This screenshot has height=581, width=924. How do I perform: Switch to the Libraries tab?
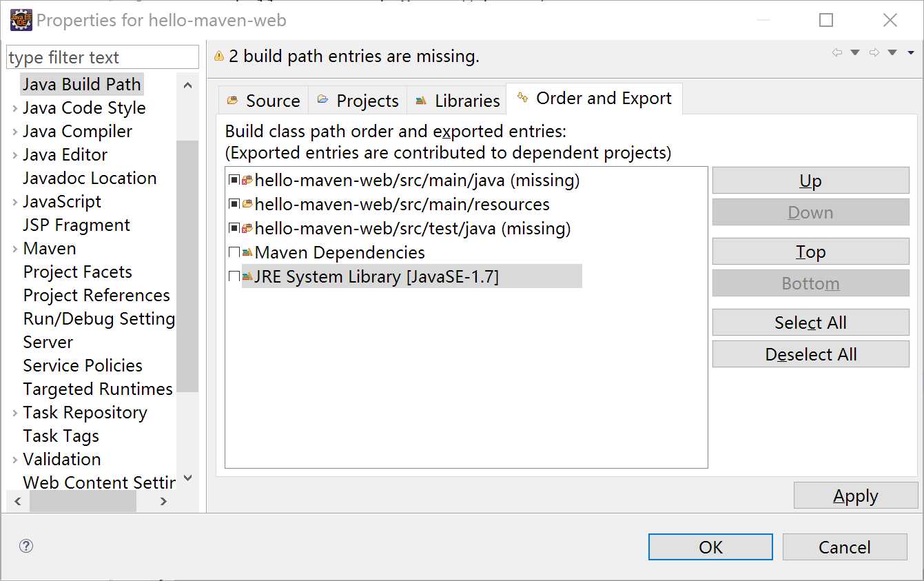tap(457, 101)
